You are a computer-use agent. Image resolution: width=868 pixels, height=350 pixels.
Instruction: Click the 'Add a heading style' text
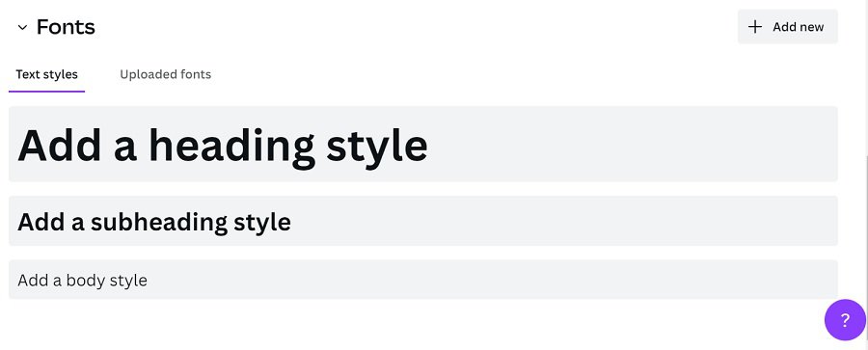pos(223,145)
